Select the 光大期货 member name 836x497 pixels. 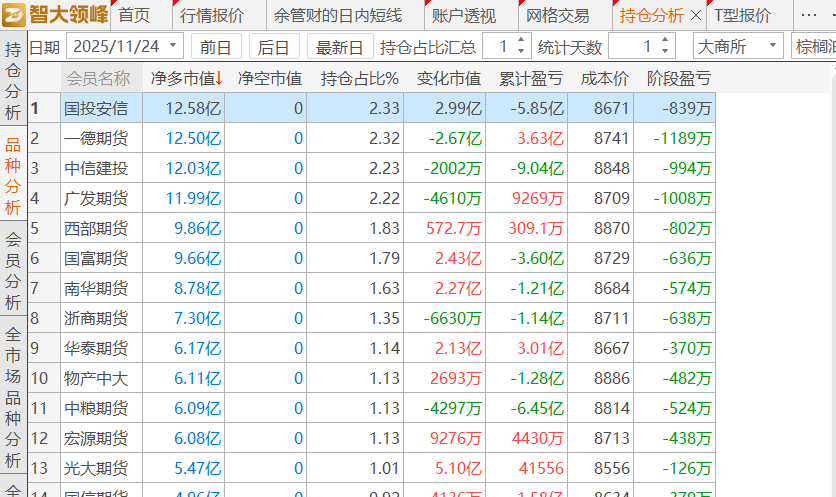pos(96,468)
